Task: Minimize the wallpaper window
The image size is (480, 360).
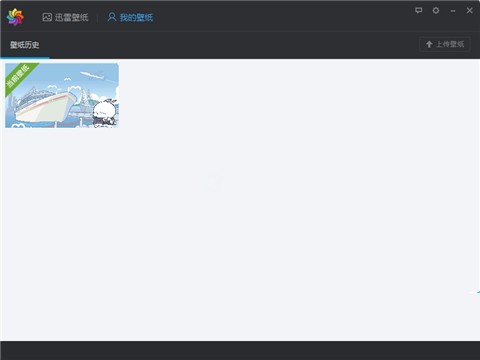Action: click(453, 11)
